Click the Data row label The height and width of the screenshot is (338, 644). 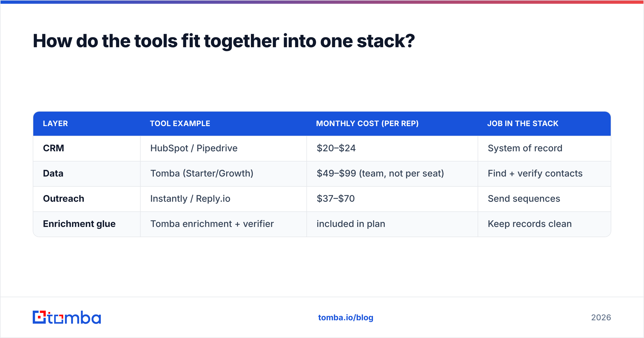(53, 173)
